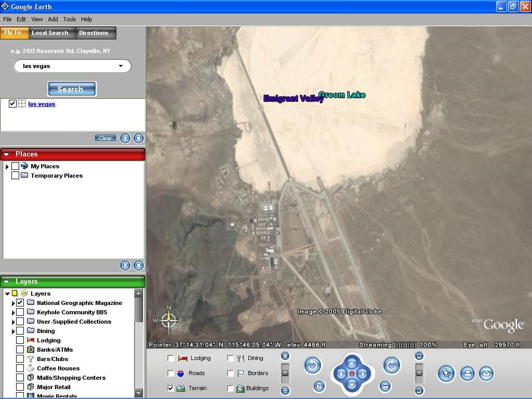Click the Banks/ATMs icon in Layers list
This screenshot has width=532, height=399.
31,349
